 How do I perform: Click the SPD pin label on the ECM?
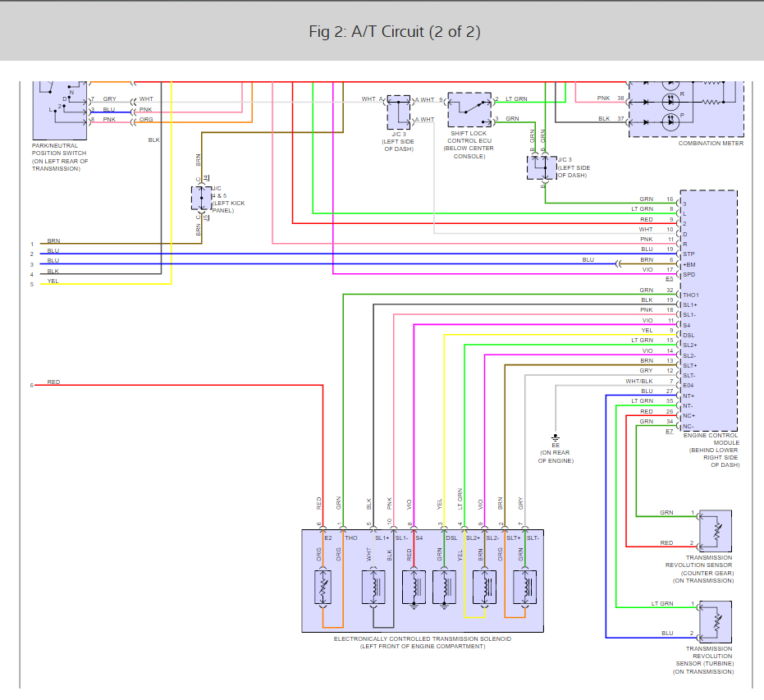689,275
